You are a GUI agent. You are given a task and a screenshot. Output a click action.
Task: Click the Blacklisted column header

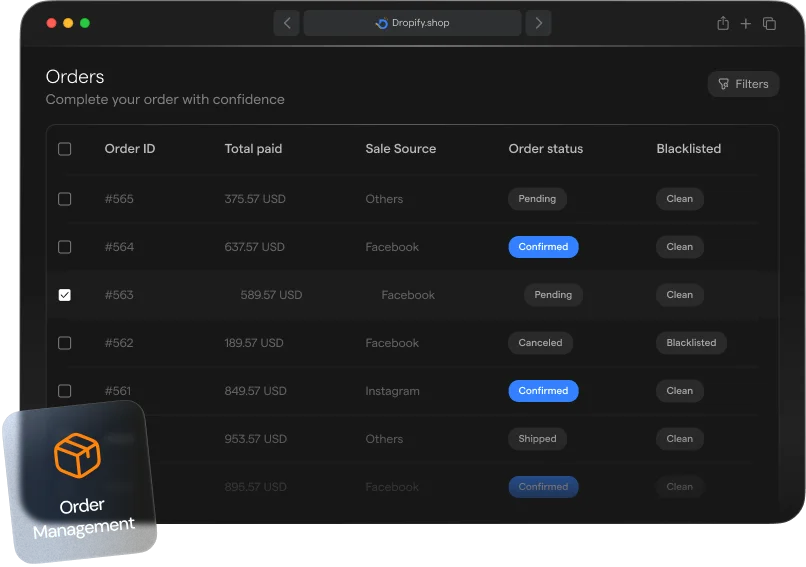click(688, 149)
